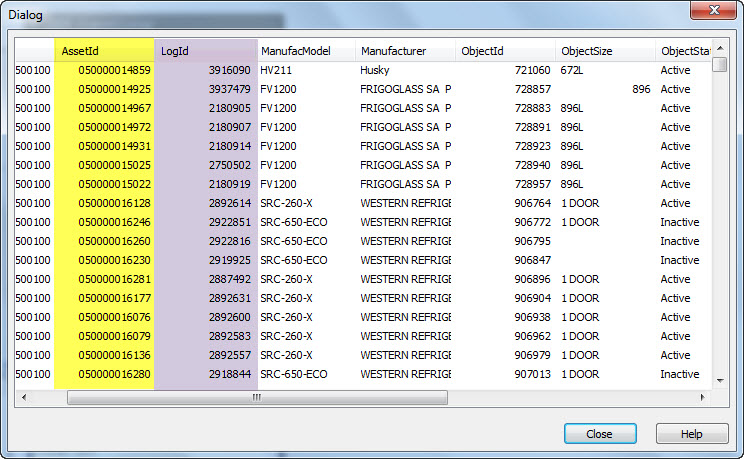This screenshot has height=459, width=744.
Task: Click ObjectId value 906795
Action: pos(532,241)
